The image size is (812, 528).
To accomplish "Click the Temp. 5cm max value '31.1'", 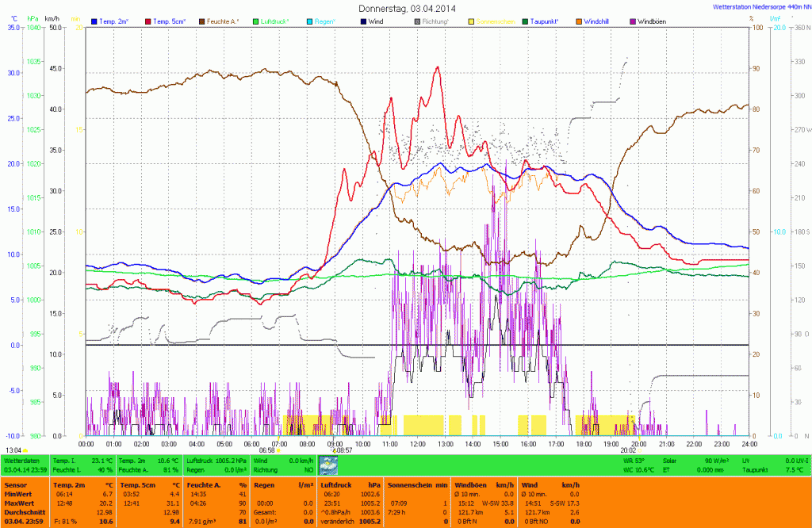I will 174,503.
